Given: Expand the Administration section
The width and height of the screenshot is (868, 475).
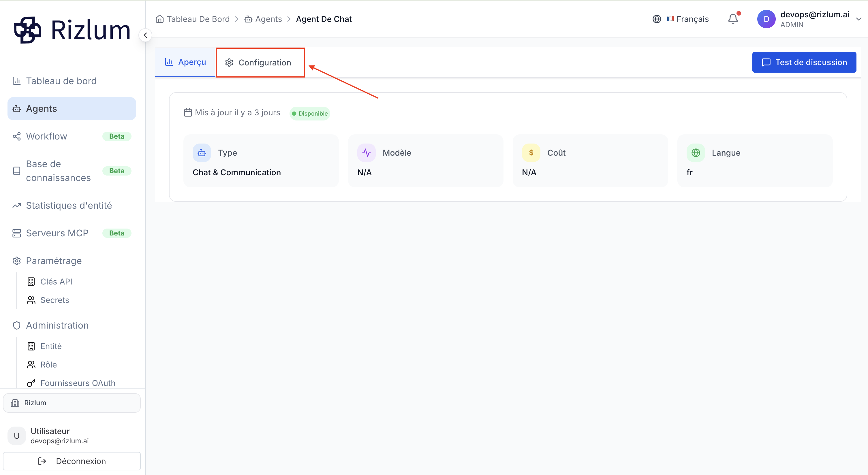Looking at the screenshot, I should click(x=72, y=325).
